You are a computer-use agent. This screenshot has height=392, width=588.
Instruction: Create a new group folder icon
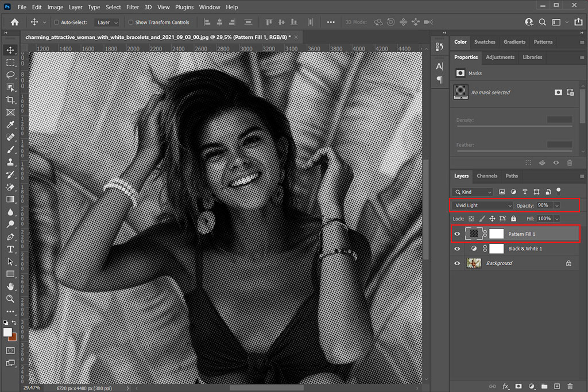544,386
